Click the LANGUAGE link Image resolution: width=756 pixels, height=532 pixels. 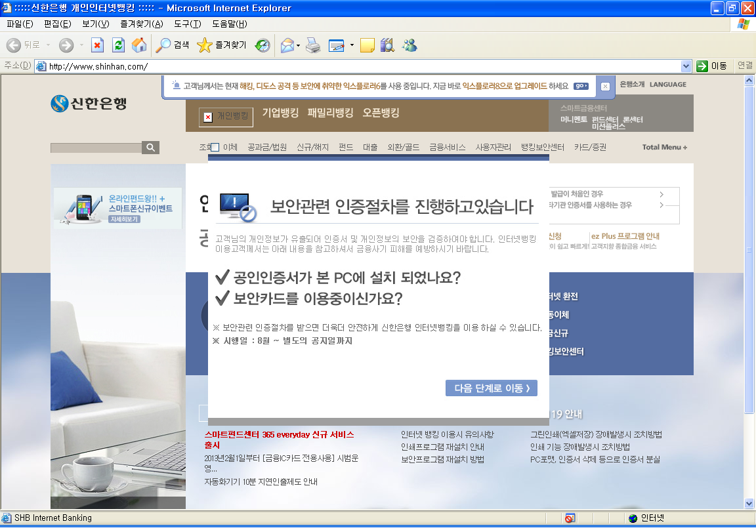(x=668, y=85)
